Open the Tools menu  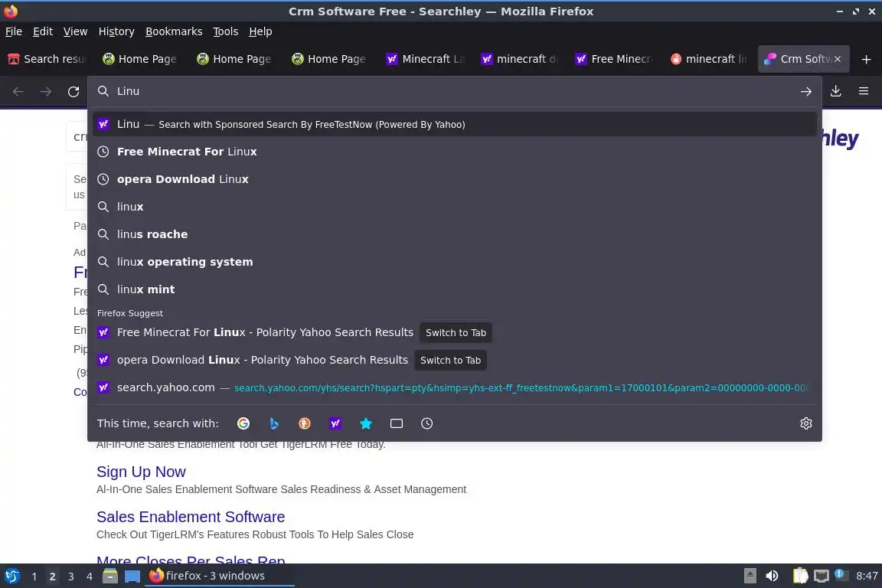226,31
